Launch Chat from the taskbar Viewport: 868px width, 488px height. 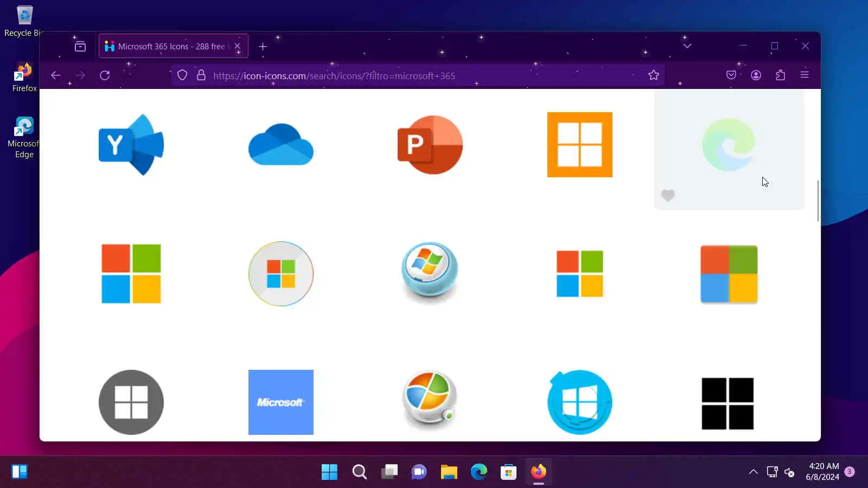tap(419, 472)
